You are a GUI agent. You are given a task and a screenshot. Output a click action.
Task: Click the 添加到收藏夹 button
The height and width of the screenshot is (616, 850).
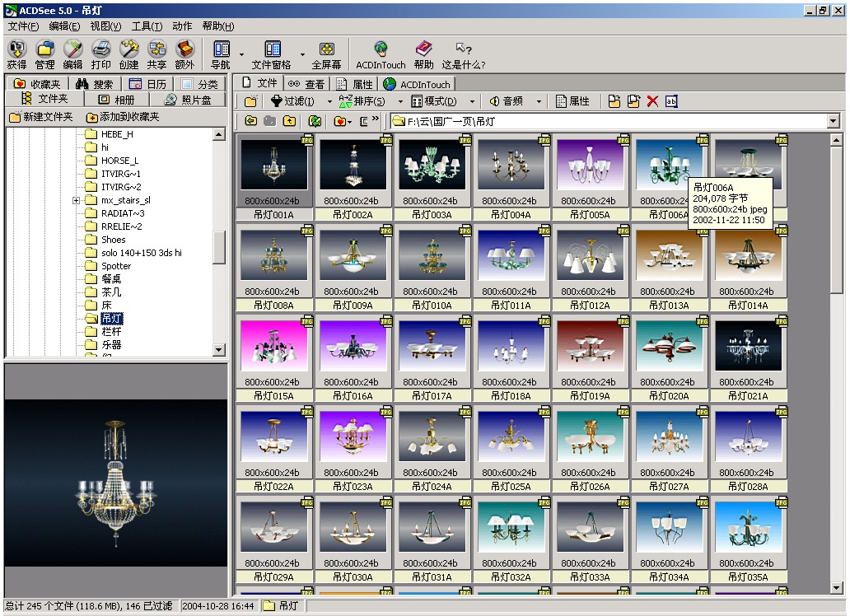(122, 118)
